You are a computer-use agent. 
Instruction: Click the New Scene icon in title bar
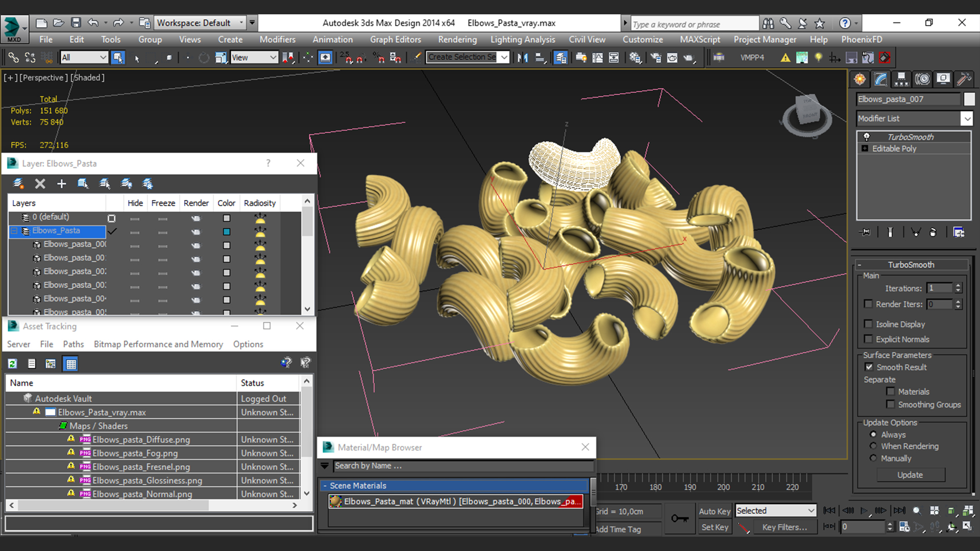coord(41,23)
